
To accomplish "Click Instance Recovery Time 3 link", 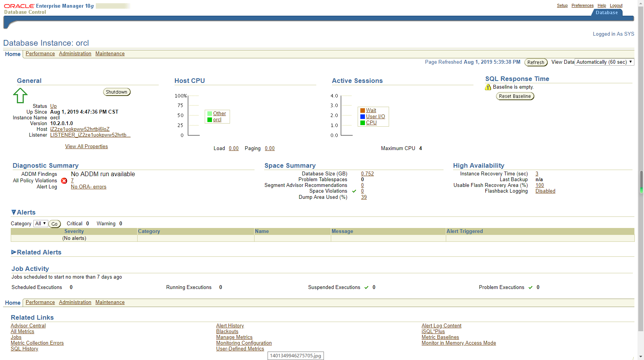I will point(537,174).
